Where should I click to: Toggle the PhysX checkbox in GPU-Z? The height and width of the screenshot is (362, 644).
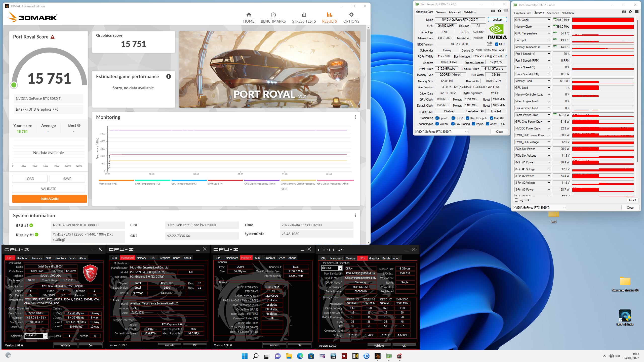473,124
